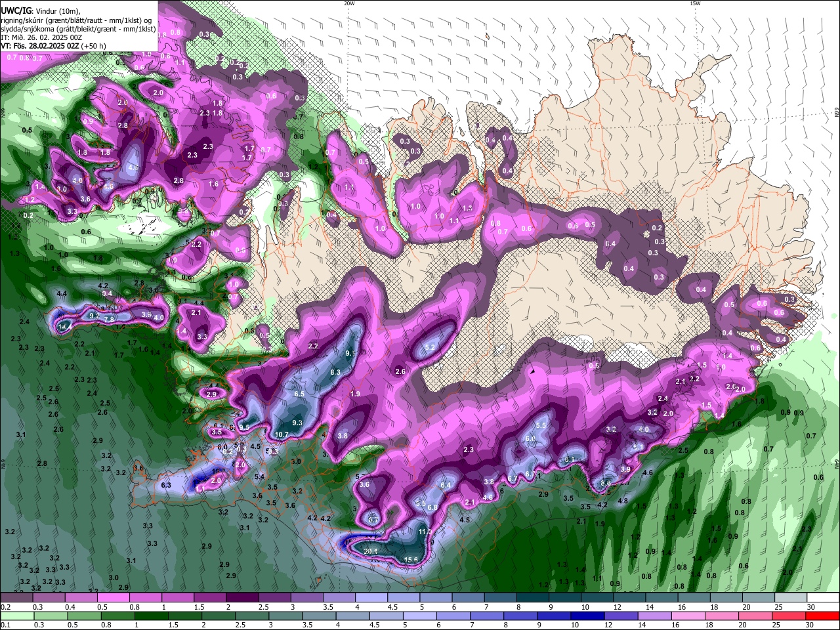The height and width of the screenshot is (630, 840).
Task: Click the '7.8' value on the map
Action: coord(109,319)
